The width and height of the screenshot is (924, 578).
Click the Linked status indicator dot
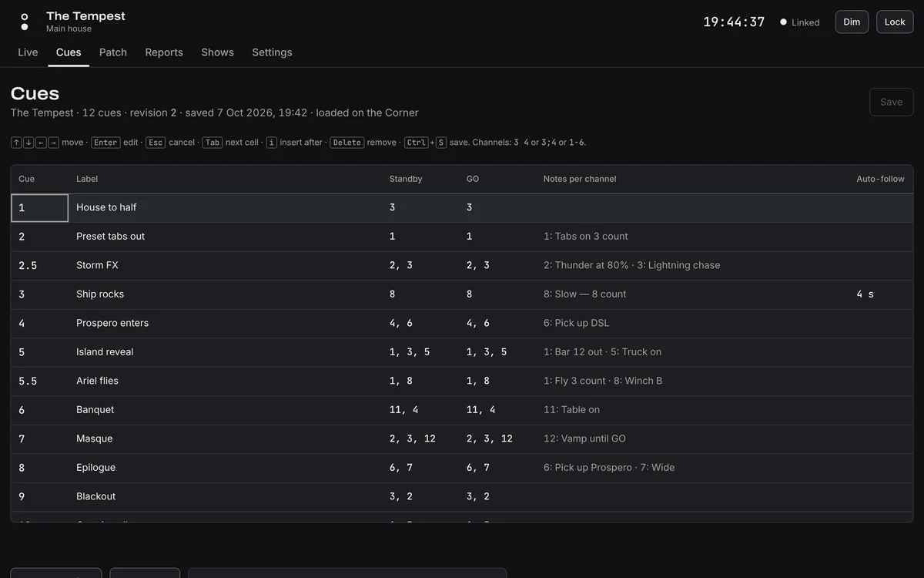(x=784, y=22)
